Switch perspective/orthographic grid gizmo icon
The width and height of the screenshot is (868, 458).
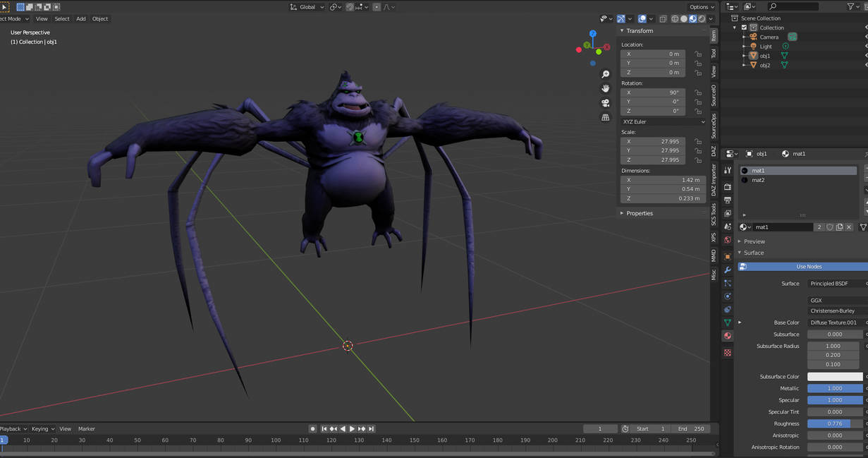click(605, 118)
